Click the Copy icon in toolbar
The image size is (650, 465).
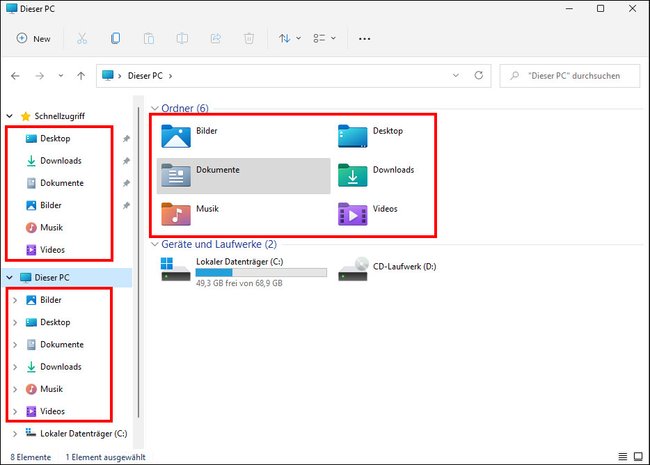pos(115,39)
